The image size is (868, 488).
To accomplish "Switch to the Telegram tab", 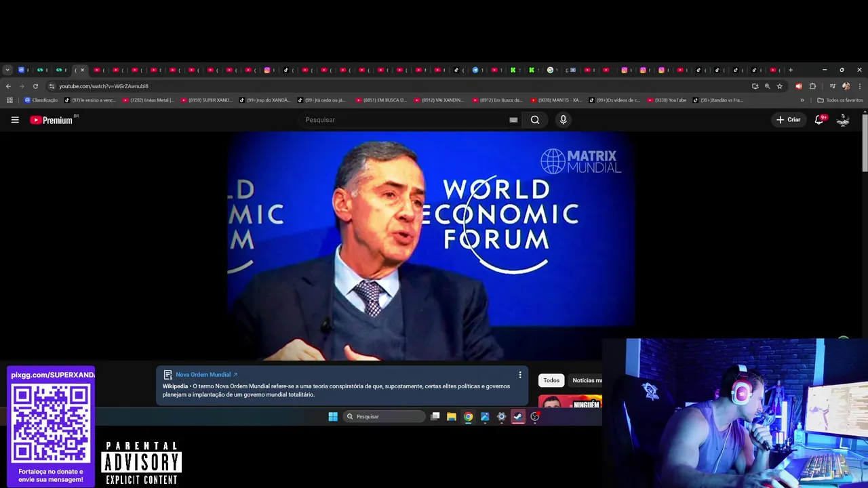I will coord(476,70).
